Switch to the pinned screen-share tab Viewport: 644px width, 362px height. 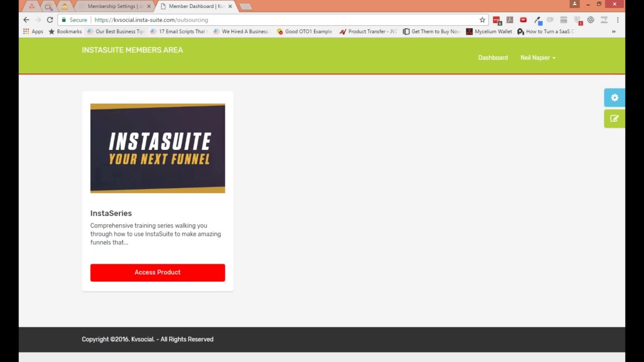coord(48,6)
